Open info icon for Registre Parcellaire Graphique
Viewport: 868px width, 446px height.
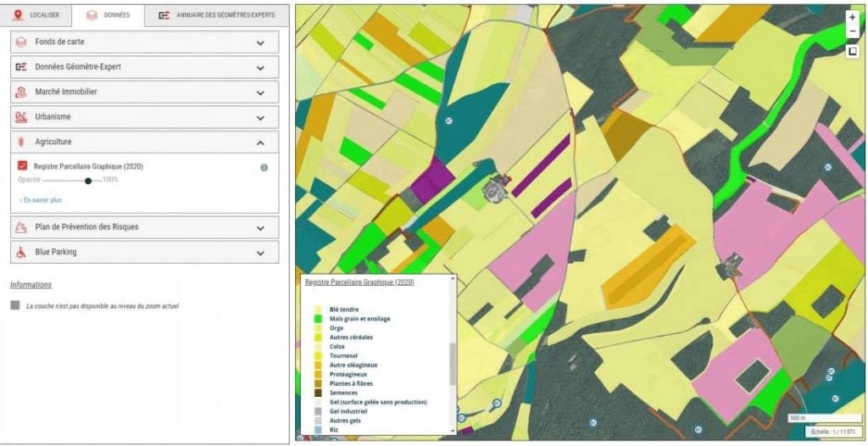[x=264, y=167]
